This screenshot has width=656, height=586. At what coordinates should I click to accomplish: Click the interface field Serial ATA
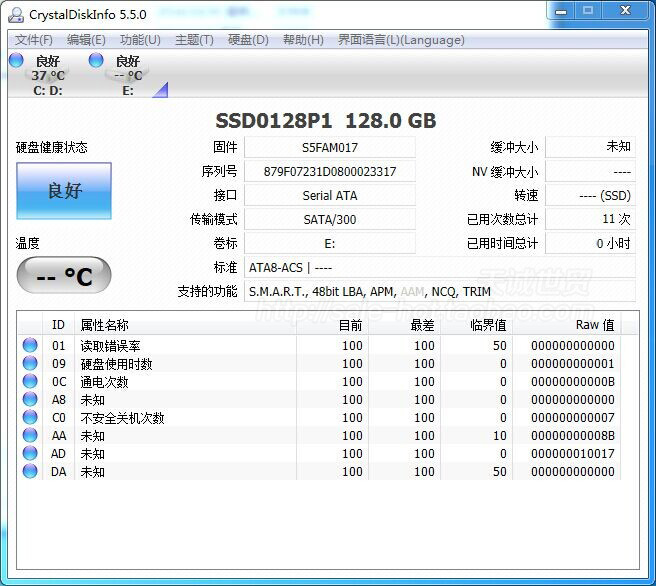click(x=330, y=195)
